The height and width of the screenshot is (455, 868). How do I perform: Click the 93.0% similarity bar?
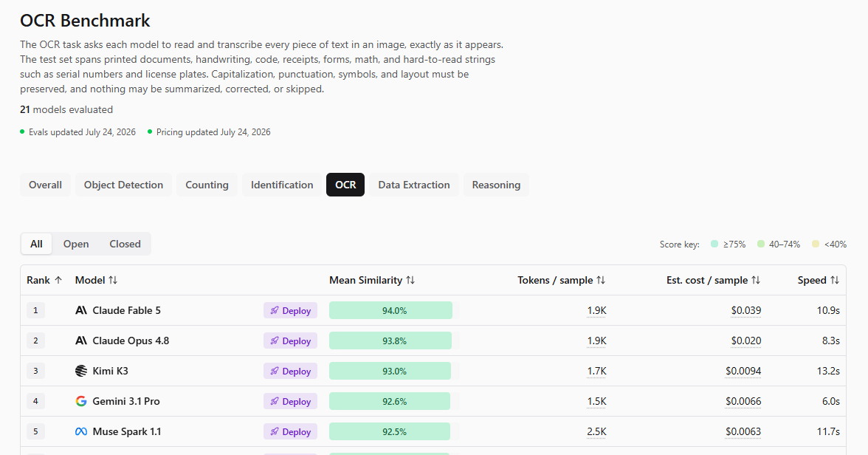click(x=390, y=371)
